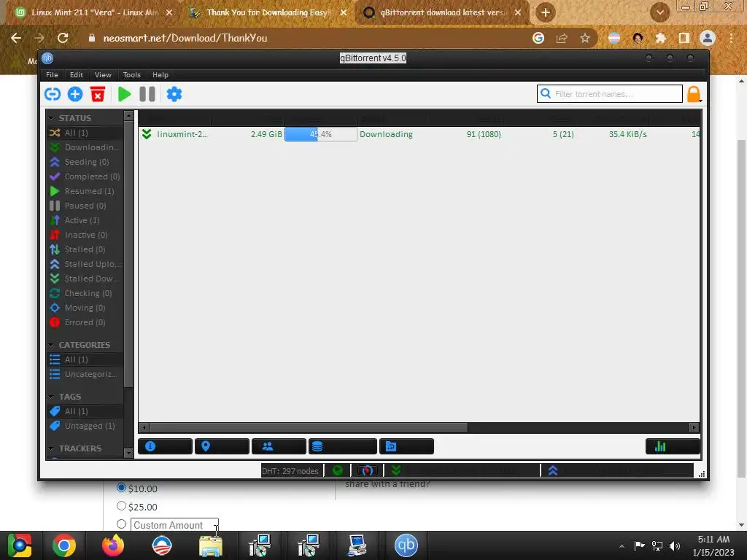Open the Trackers location pin tab

[x=206, y=446]
